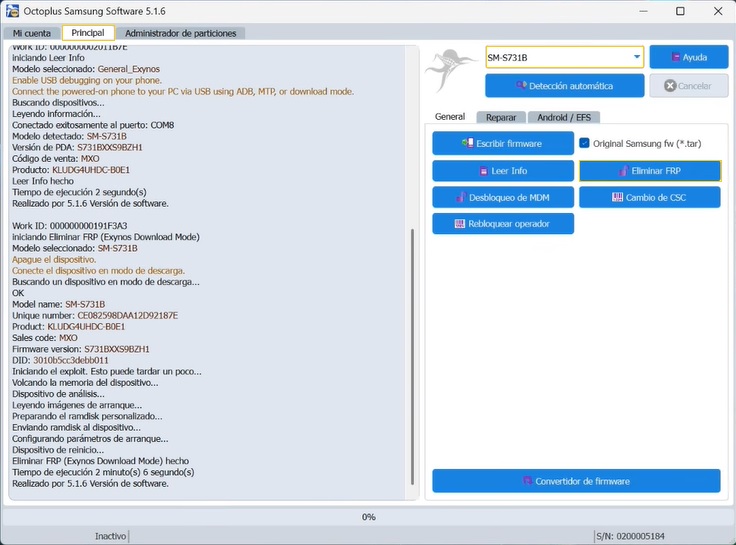736x545 pixels.
Task: Click the log panel vertical scrollbar
Action: point(412,357)
